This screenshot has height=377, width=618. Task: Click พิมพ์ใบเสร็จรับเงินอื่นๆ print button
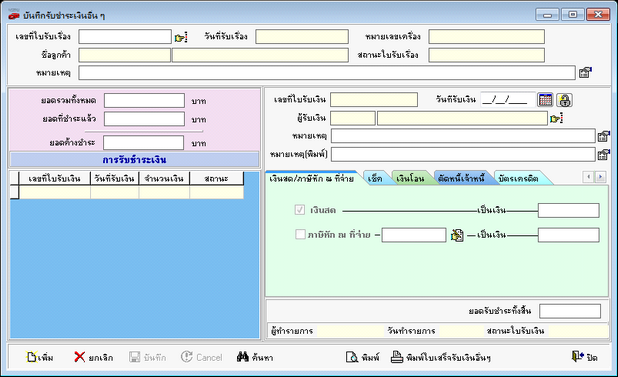[441, 357]
